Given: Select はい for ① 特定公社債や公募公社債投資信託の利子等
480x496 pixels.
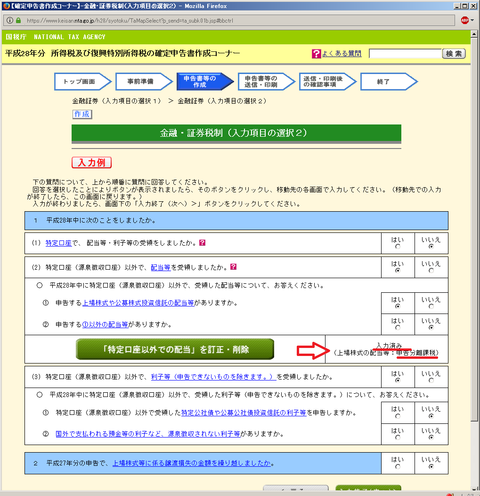Looking at the screenshot, I should point(397,416).
